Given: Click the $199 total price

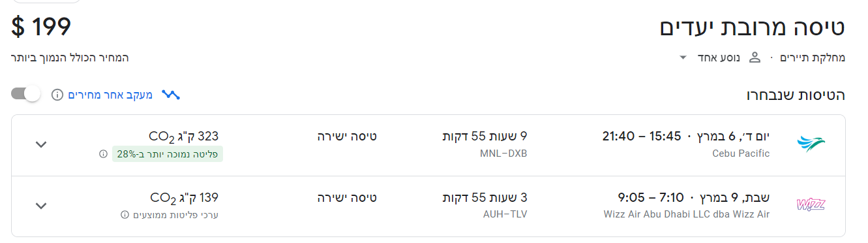Looking at the screenshot, I should click(x=41, y=27).
